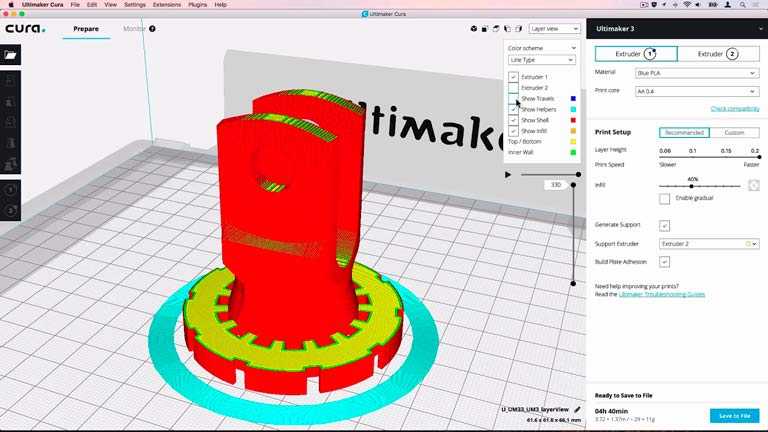This screenshot has height=432, width=768.
Task: Select the Scale tool in left toolbar
Action: (10, 101)
